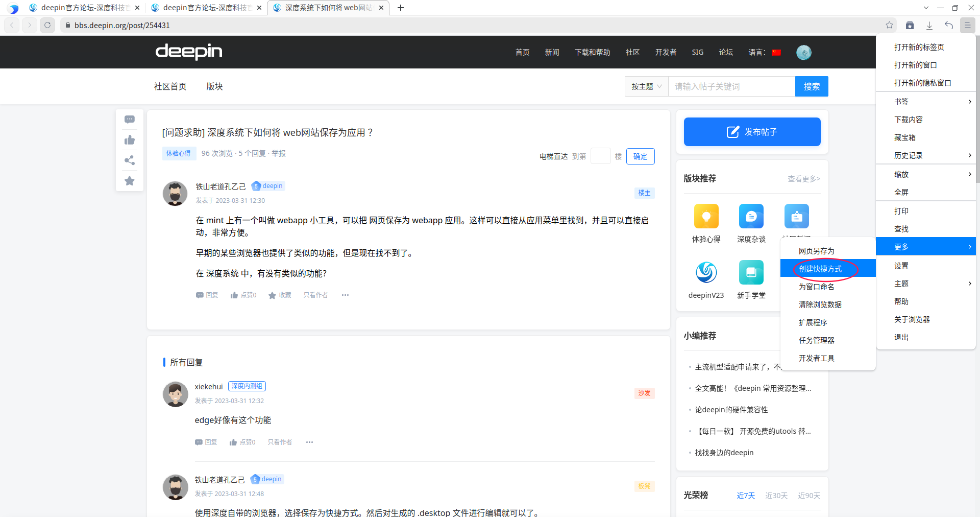Select 创建快捷方式 in the submenu
The width and height of the screenshot is (980, 517).
(820, 269)
